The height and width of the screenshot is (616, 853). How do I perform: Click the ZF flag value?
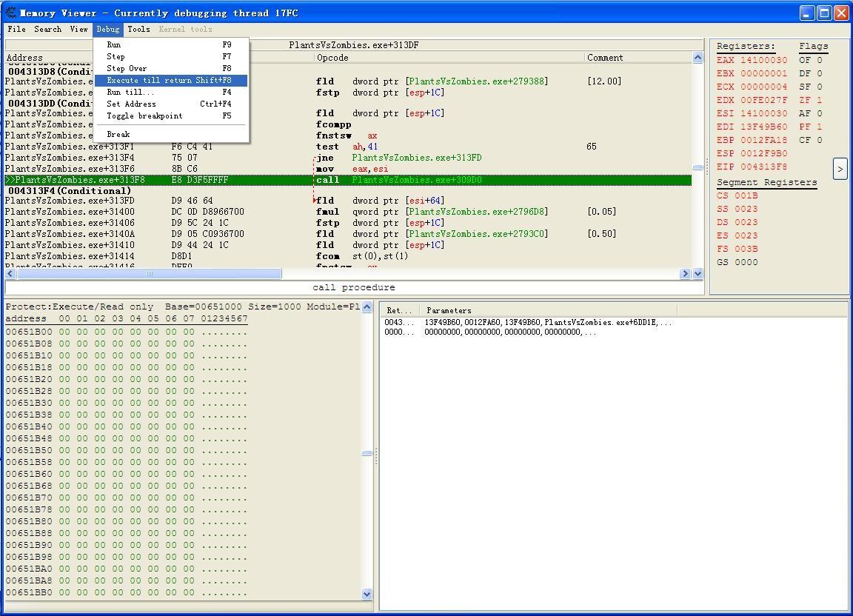(819, 100)
